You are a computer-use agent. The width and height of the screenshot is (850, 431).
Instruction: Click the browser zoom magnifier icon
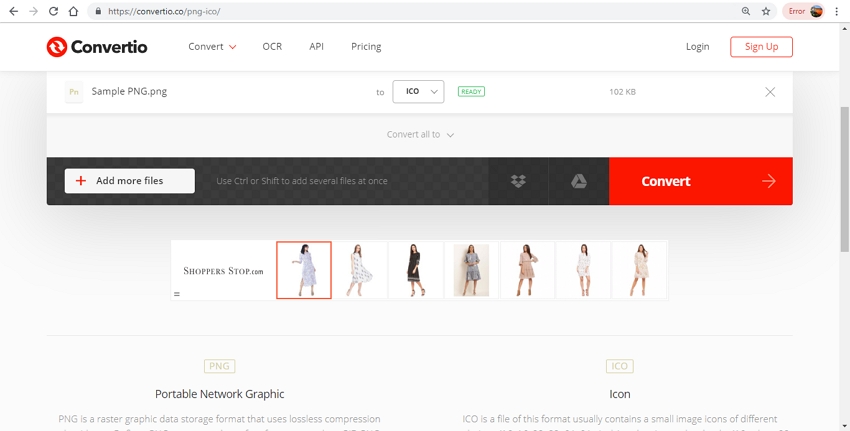tap(745, 11)
